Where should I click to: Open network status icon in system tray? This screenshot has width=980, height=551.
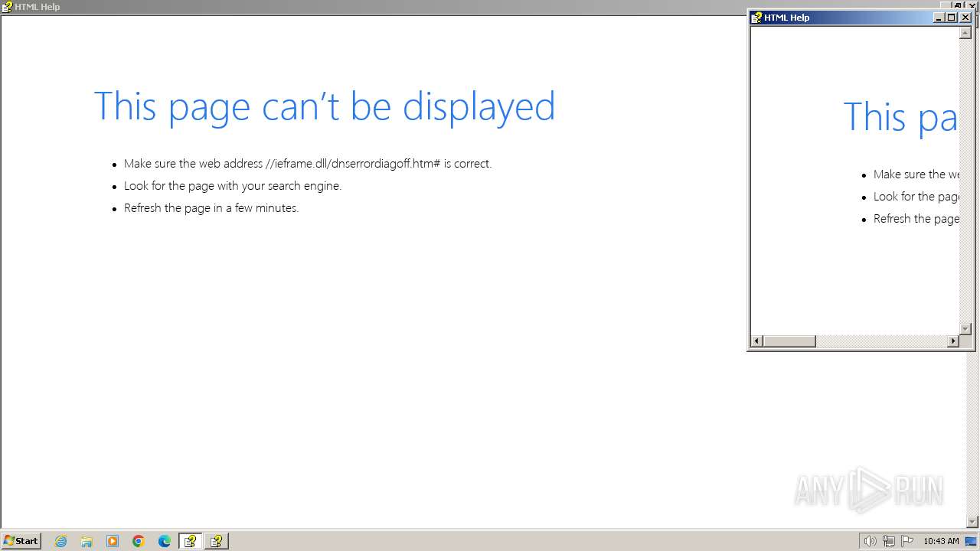coord(889,541)
